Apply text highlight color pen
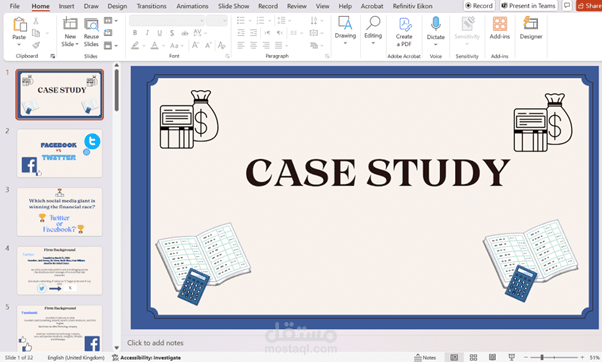Image resolution: width=602 pixels, height=362 pixels. (135, 45)
